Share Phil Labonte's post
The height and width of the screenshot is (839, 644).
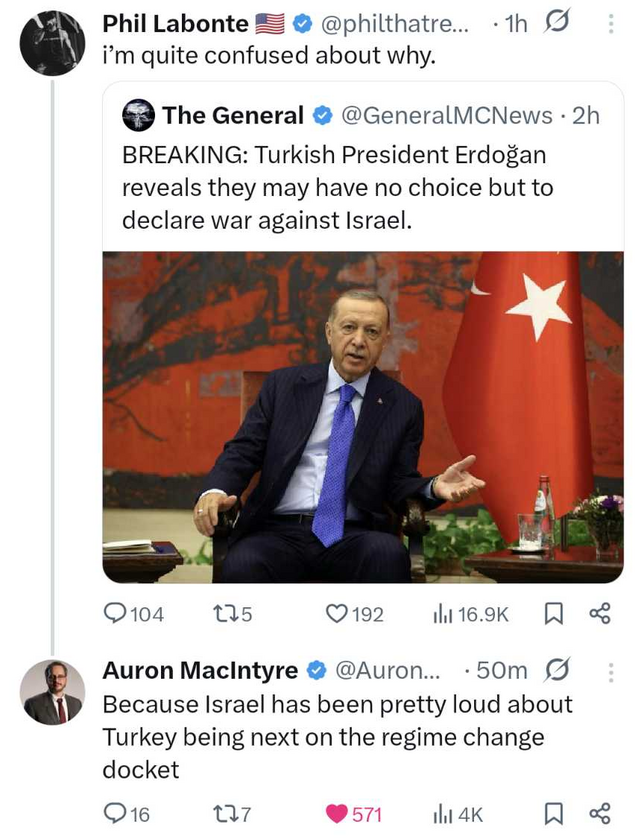click(x=600, y=614)
